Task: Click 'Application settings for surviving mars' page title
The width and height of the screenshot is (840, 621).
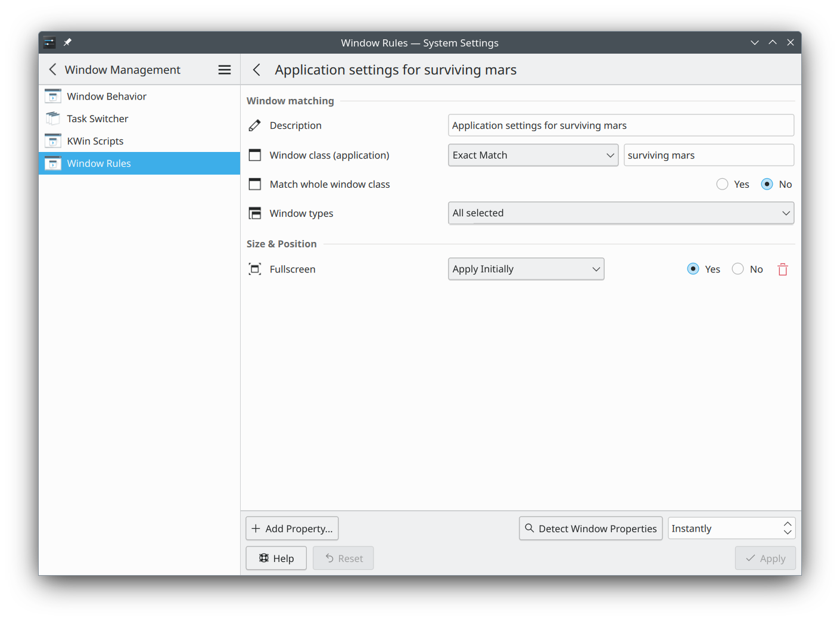Action: coord(396,70)
